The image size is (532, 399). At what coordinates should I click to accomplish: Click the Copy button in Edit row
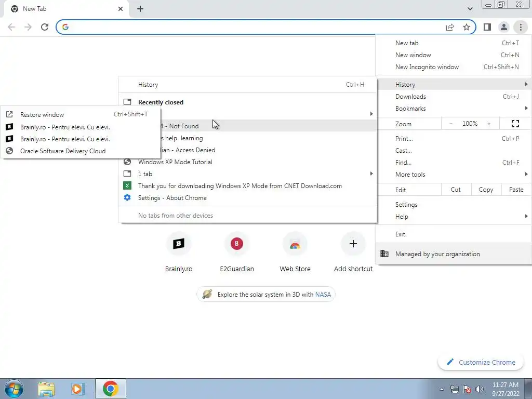(486, 190)
